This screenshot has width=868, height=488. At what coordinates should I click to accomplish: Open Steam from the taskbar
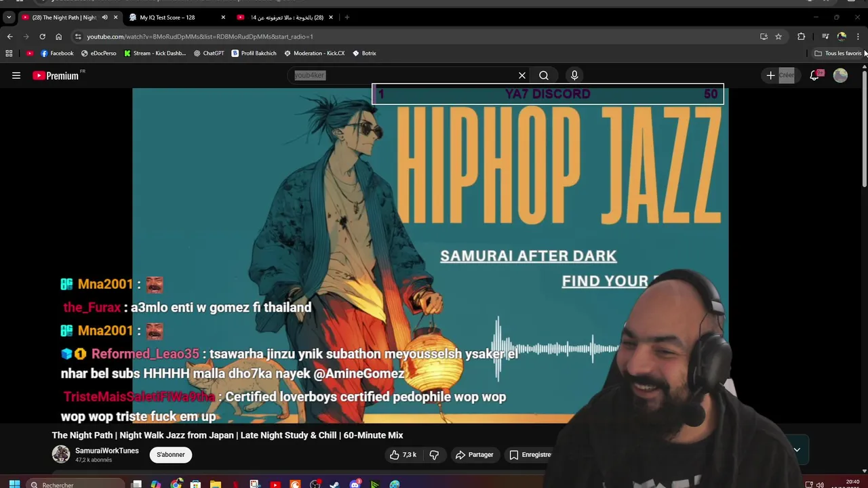click(x=335, y=484)
